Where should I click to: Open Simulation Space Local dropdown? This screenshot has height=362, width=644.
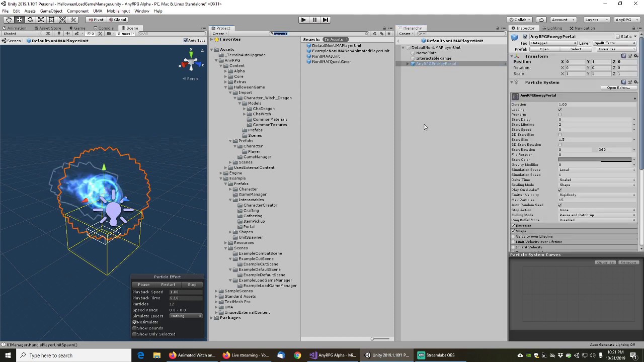pos(597,170)
